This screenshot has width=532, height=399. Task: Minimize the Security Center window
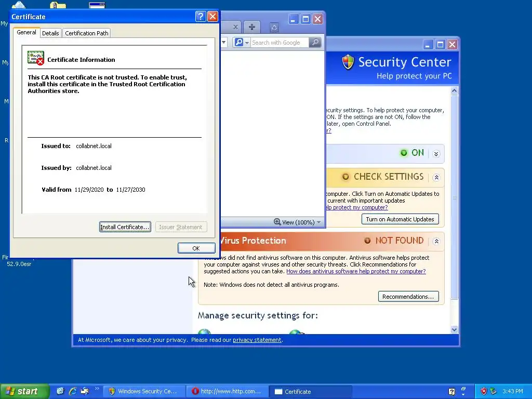click(428, 45)
